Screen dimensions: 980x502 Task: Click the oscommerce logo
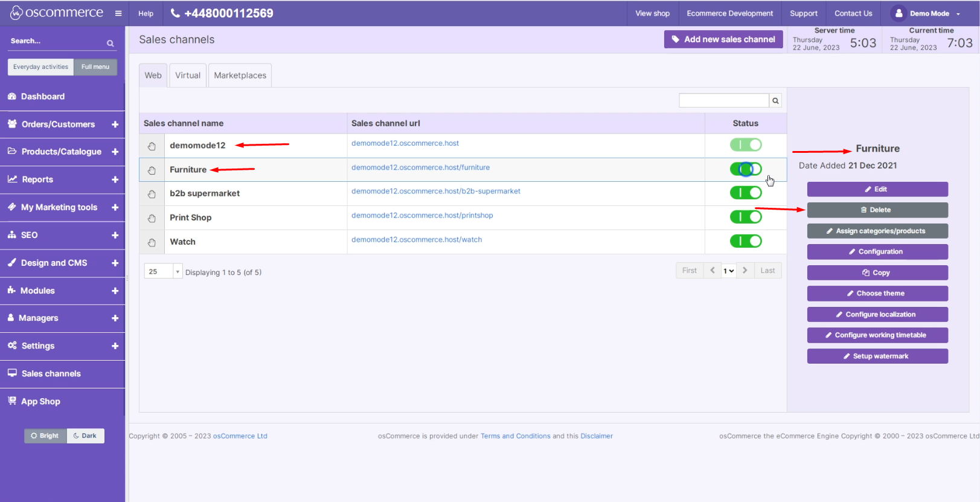(x=57, y=13)
